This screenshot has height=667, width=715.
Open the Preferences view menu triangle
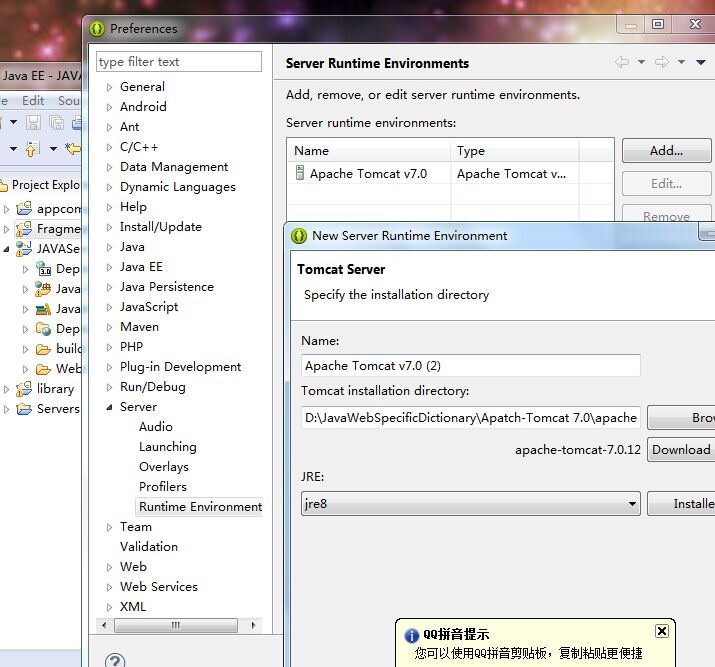point(701,62)
